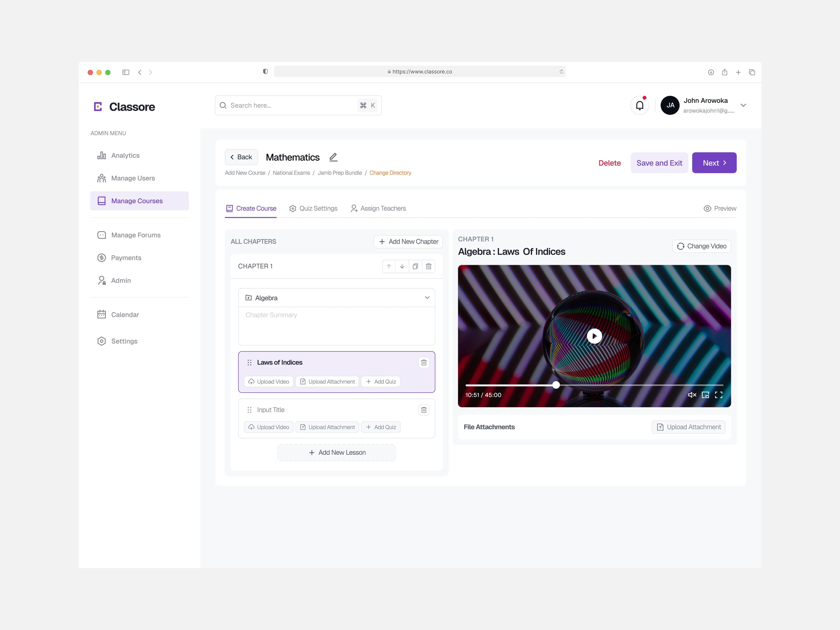Expand the Algebra chapter dropdown
The height and width of the screenshot is (630, 840).
pyautogui.click(x=427, y=298)
